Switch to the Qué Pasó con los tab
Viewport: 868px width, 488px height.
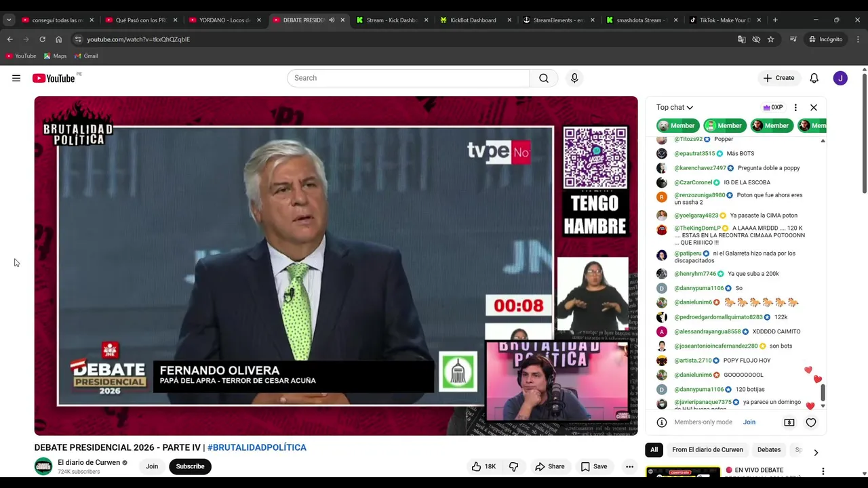coord(141,20)
